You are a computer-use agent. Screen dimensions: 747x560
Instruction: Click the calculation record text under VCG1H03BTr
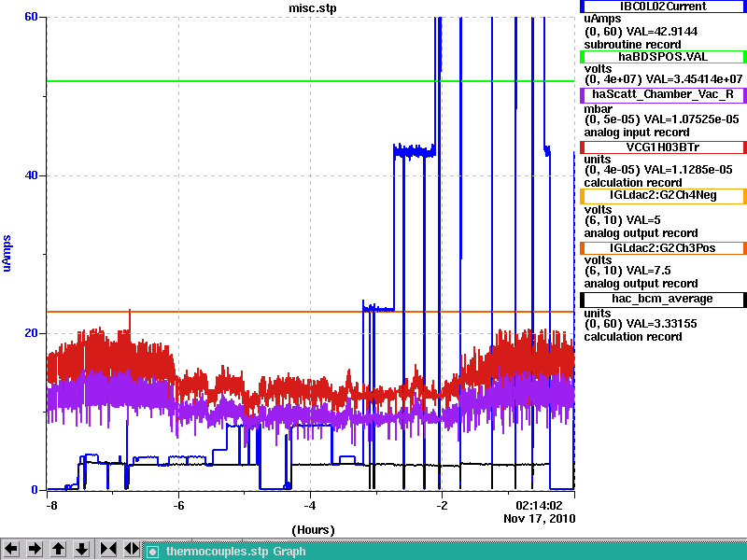tap(633, 183)
